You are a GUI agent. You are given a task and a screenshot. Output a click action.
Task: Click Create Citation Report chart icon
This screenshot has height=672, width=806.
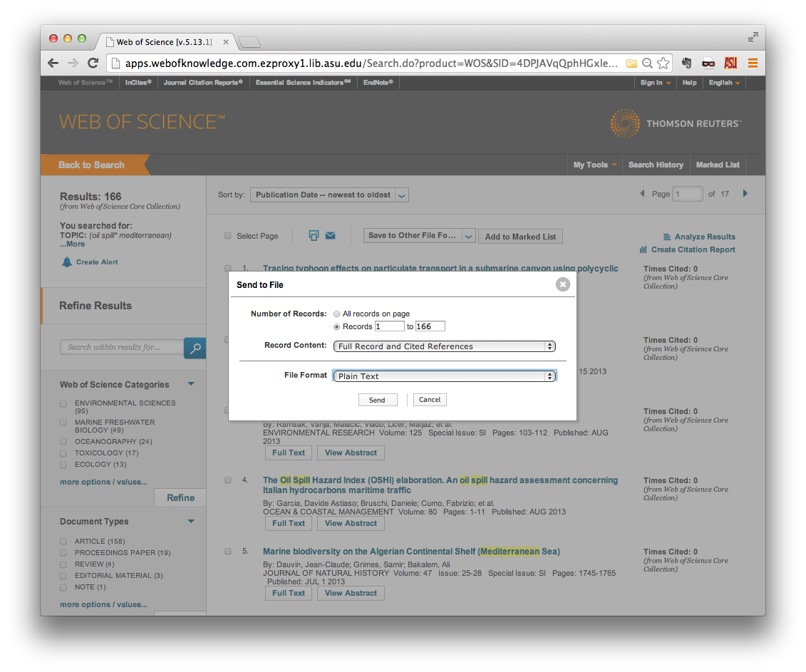click(643, 250)
